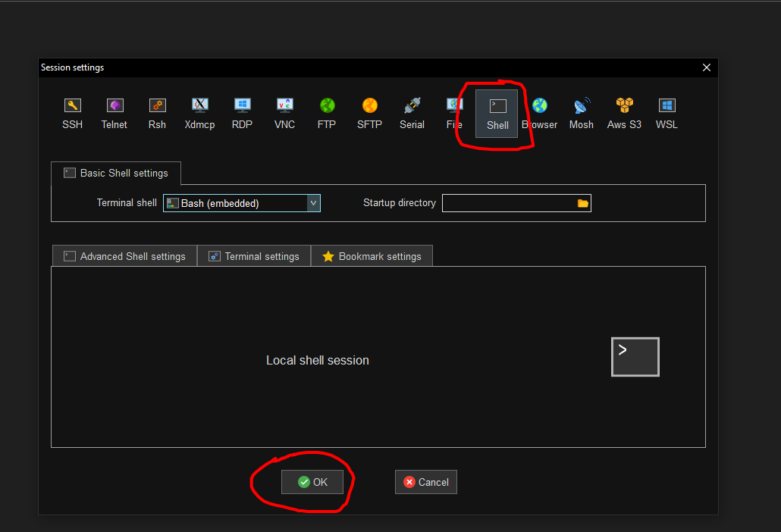Browse for startup directory folder icon

(x=582, y=203)
